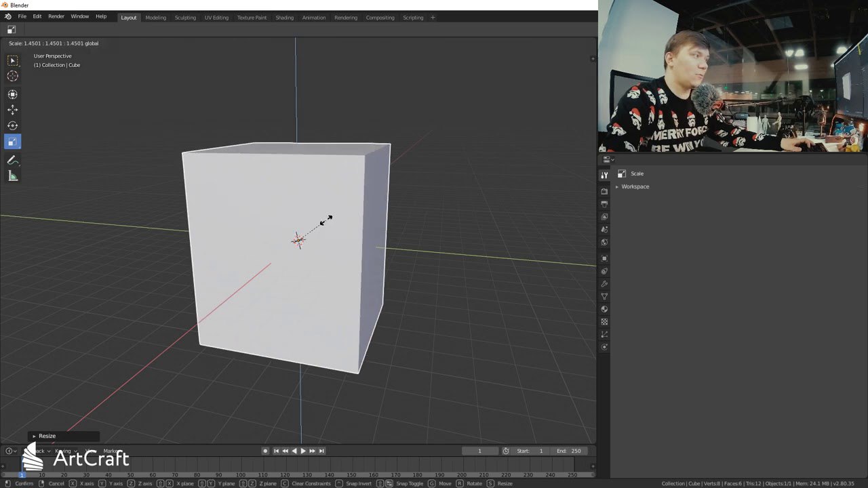This screenshot has height=488, width=868.
Task: Open the World properties tab
Action: (x=604, y=242)
